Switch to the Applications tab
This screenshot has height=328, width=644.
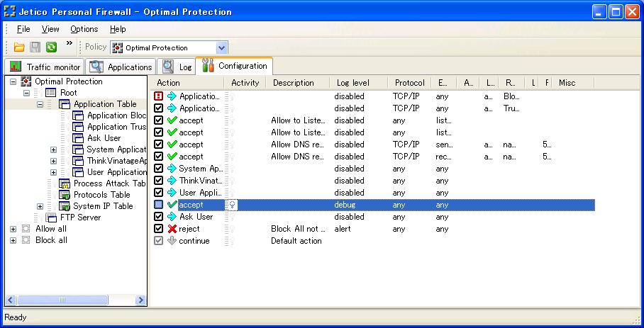click(121, 67)
